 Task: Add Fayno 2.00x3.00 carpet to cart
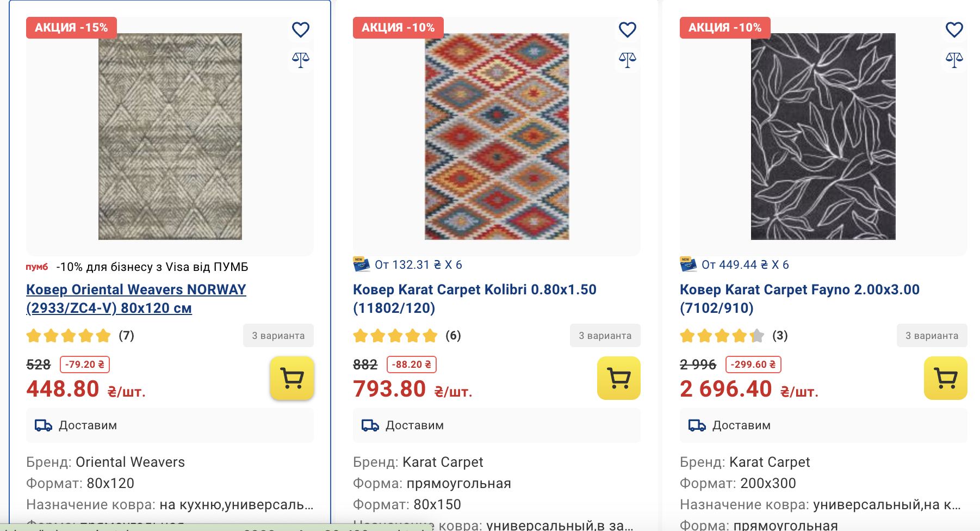pos(945,378)
